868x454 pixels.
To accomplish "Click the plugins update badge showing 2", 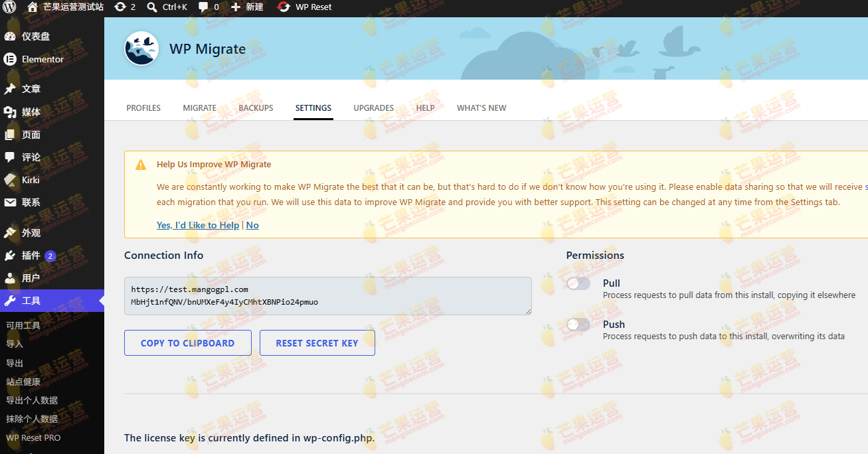I will click(50, 256).
